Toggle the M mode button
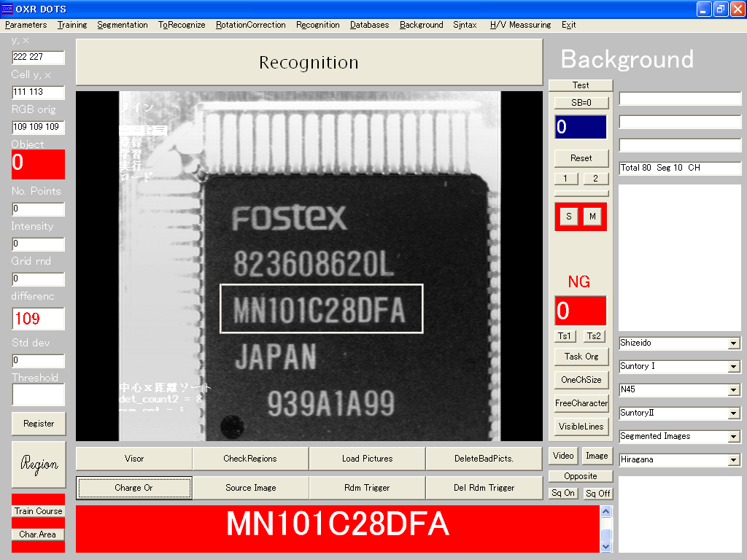This screenshot has width=747, height=560. pos(592,217)
